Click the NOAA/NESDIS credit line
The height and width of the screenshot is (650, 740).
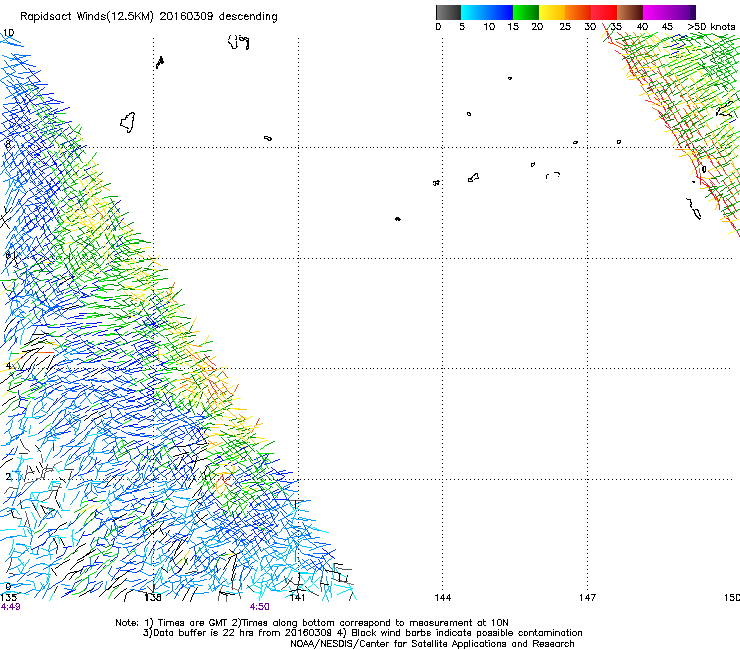[x=432, y=644]
